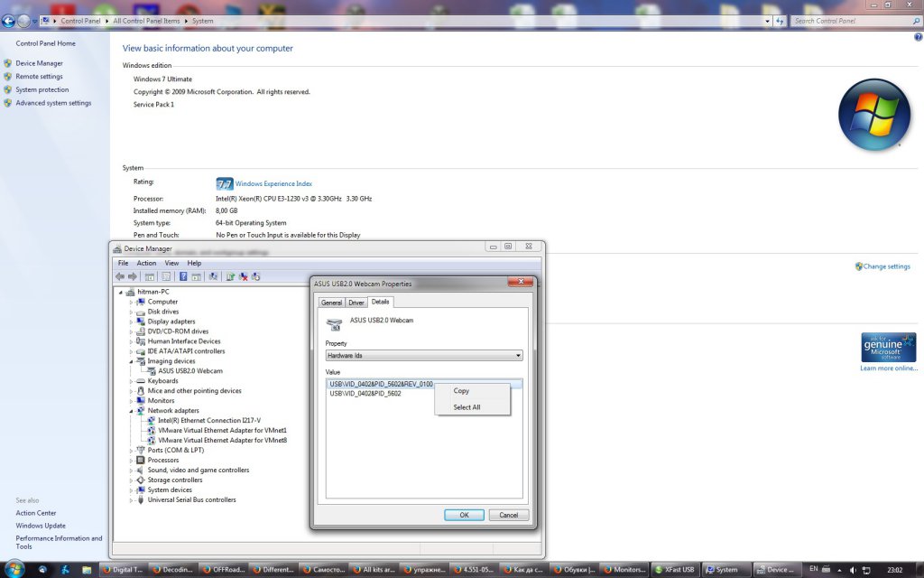Collapse the hitman-PC root node
The image size is (924, 578).
pyautogui.click(x=121, y=292)
